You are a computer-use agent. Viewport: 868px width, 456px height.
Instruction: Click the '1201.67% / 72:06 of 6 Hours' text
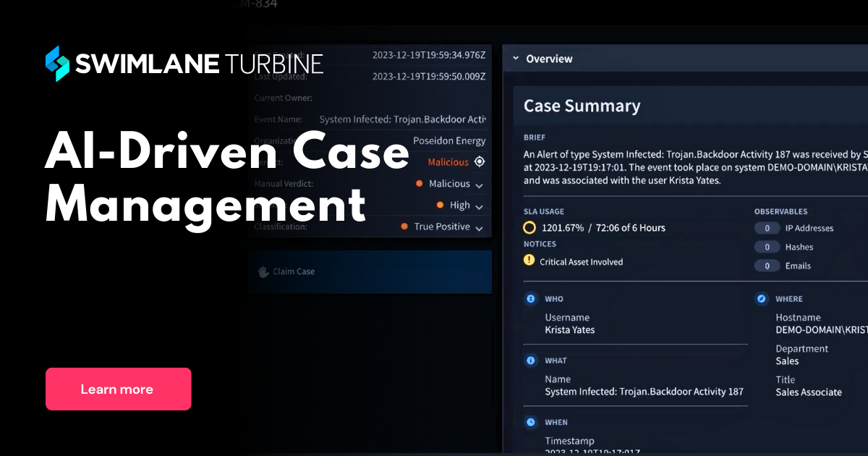coord(603,228)
